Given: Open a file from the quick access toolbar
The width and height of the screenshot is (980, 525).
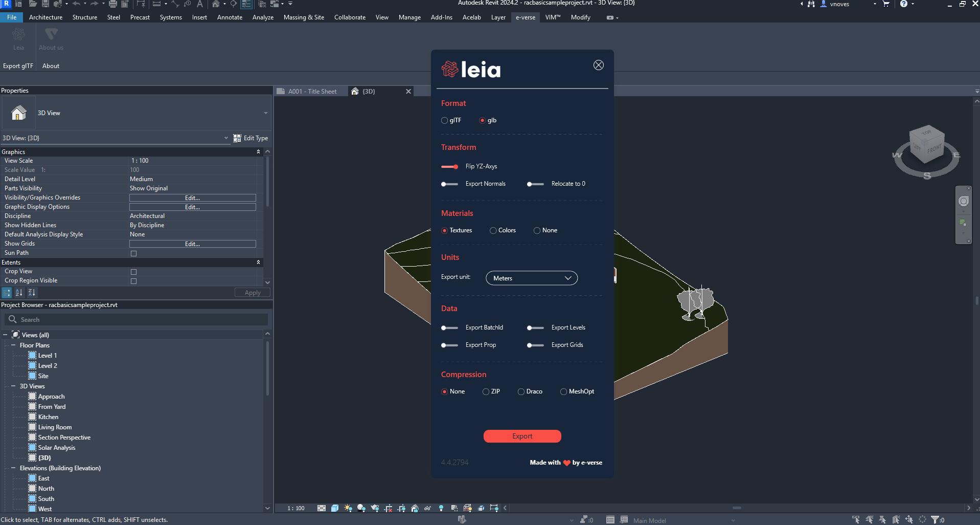Looking at the screenshot, I should click(33, 4).
